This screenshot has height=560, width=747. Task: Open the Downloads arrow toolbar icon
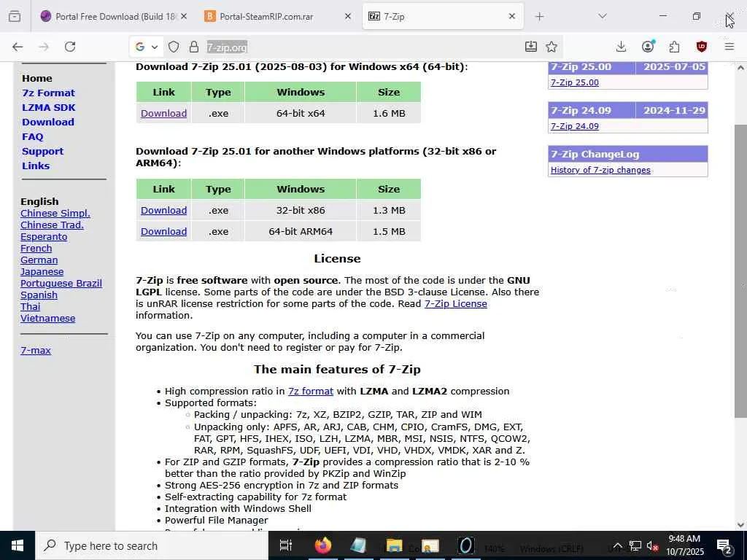(621, 47)
